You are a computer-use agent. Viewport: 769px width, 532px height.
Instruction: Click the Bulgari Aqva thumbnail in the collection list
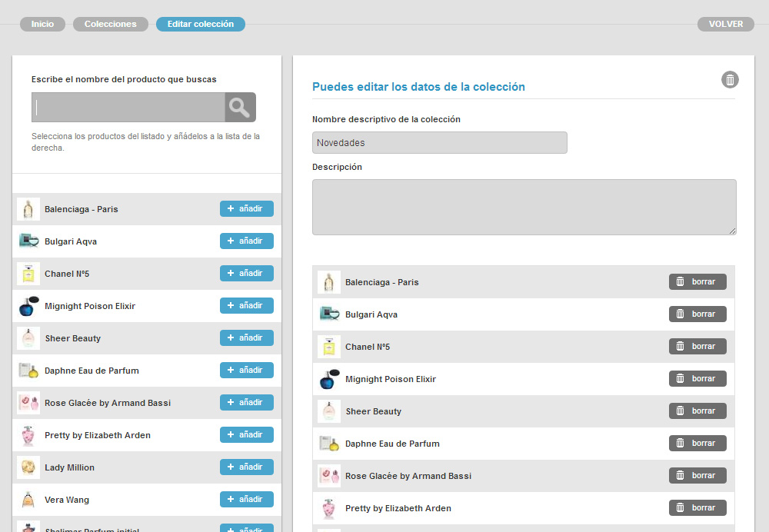(329, 314)
